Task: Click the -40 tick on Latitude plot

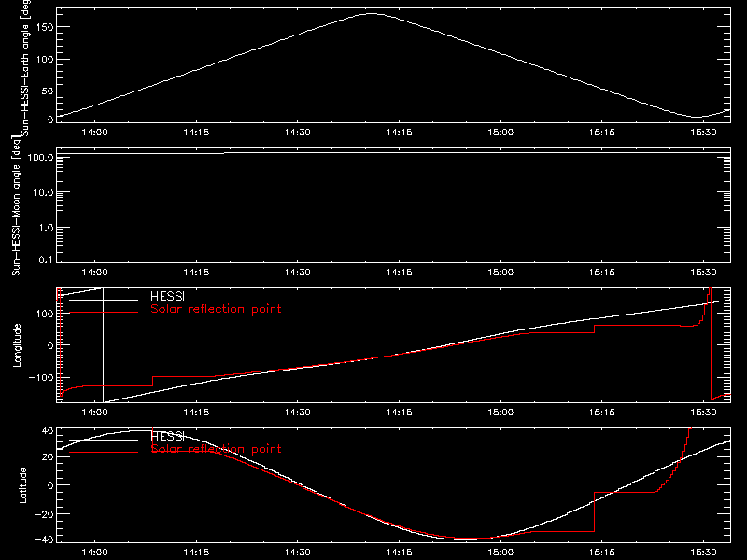Action: (x=44, y=539)
